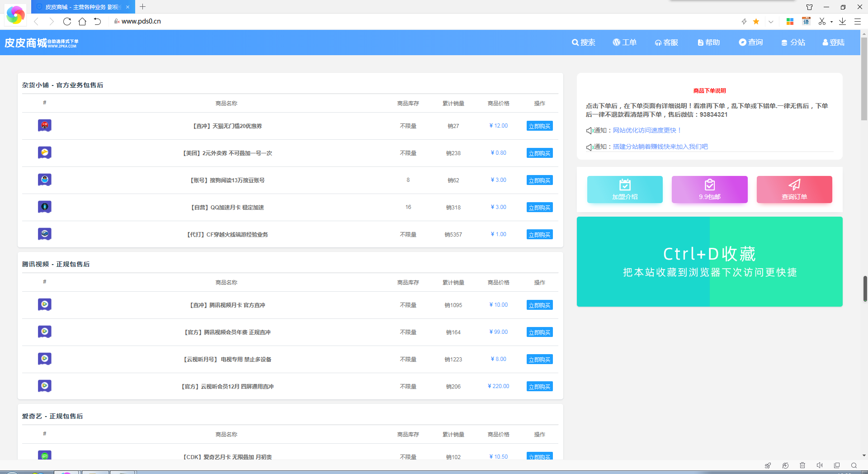Open the colorful apps grid extension icon
This screenshot has width=868, height=474.
790,21
